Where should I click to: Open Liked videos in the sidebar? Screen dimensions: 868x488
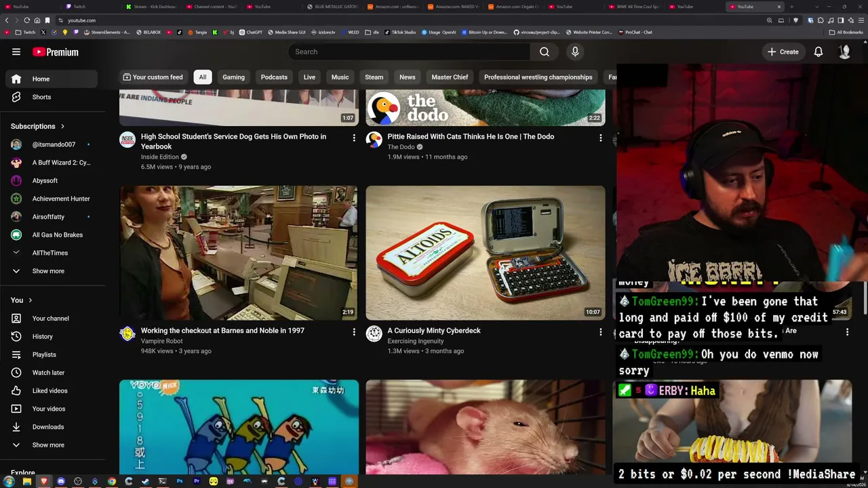tap(52, 390)
